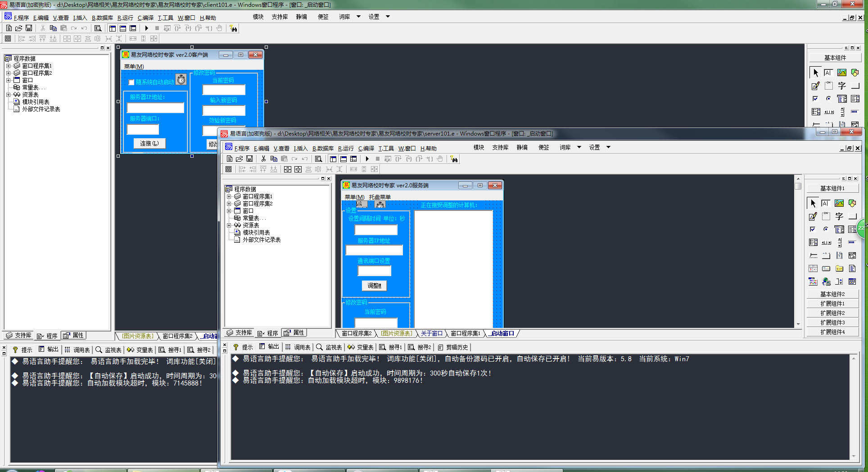Click server101 designer vertical scrollbar down arrow
Viewport: 868px width, 472px height.
[x=798, y=324]
